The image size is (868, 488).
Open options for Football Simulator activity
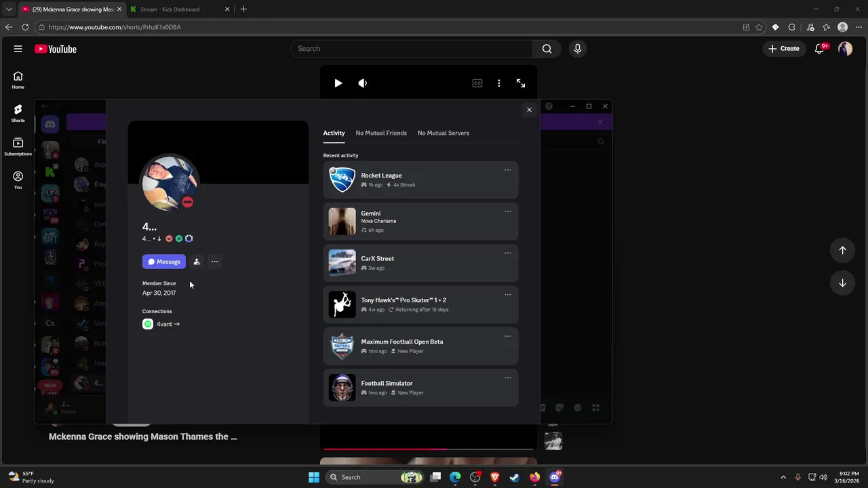click(x=507, y=378)
